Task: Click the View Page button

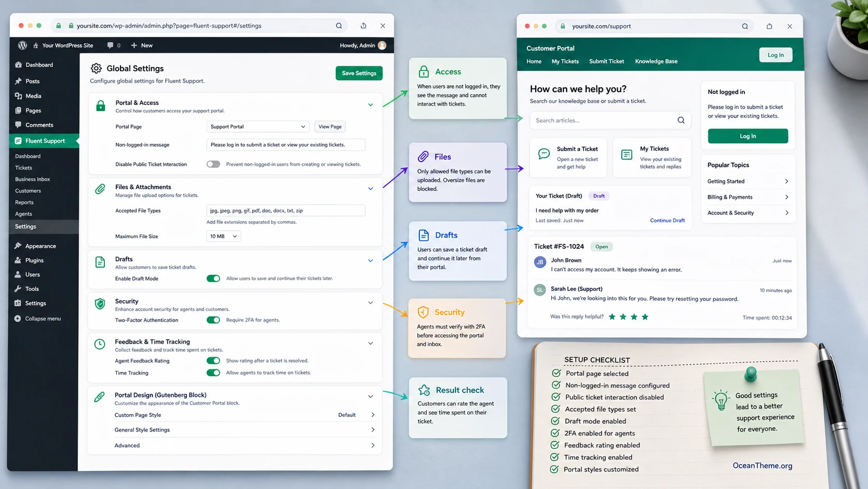Action: coord(330,127)
